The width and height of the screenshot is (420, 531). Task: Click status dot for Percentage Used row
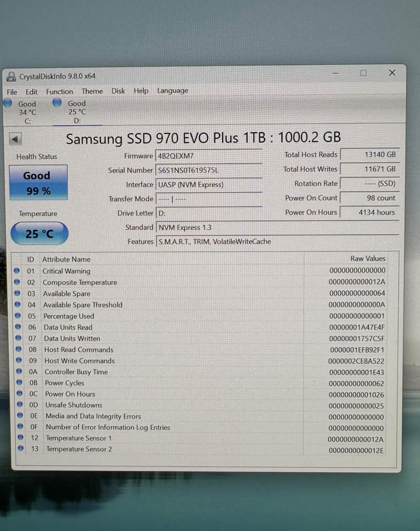pyautogui.click(x=18, y=315)
